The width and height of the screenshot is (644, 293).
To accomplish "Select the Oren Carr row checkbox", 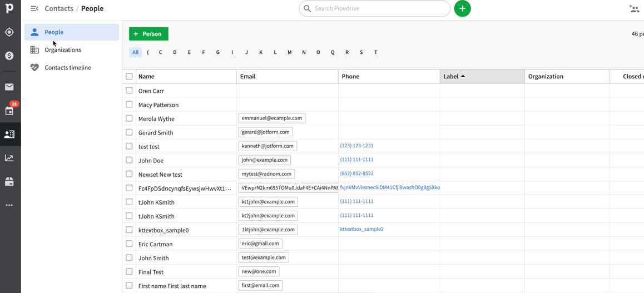I will [129, 91].
